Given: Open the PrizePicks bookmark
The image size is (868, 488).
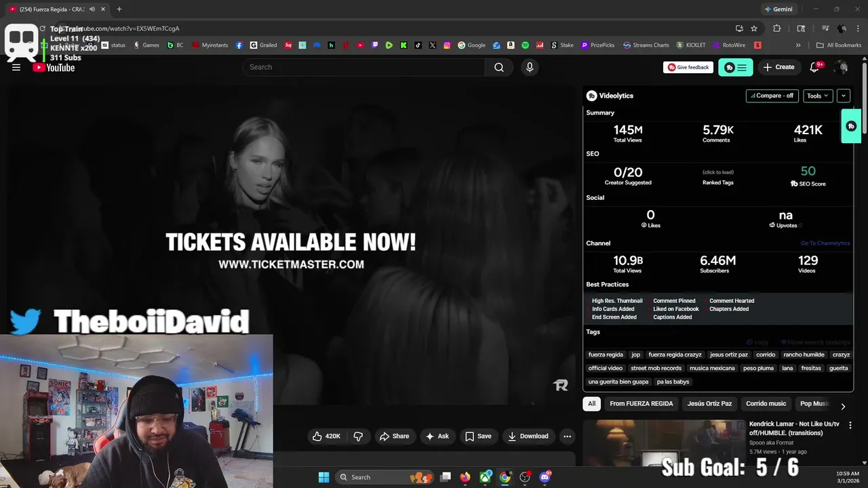Looking at the screenshot, I should click(x=597, y=45).
